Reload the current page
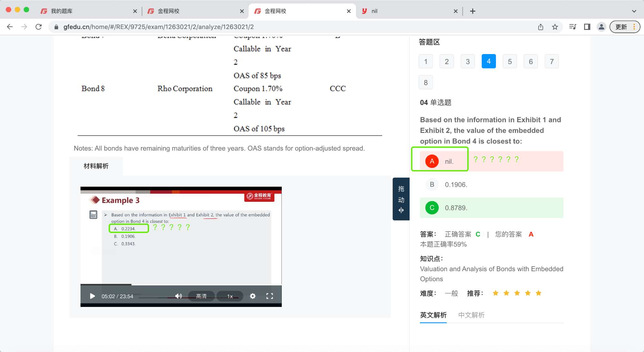This screenshot has width=644, height=352. click(39, 27)
